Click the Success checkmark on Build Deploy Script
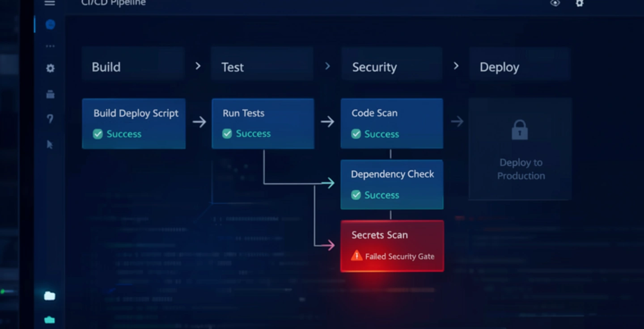Image resolution: width=644 pixels, height=329 pixels. pyautogui.click(x=97, y=134)
